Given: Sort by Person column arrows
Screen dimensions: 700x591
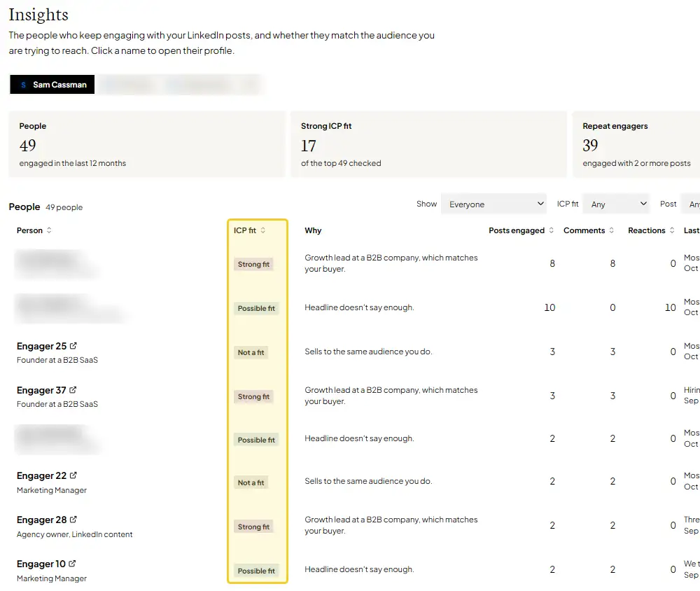Looking at the screenshot, I should coord(49,230).
